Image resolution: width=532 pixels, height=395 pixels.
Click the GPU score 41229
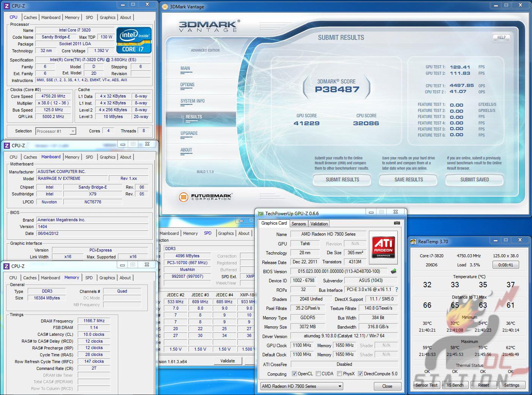[306, 123]
